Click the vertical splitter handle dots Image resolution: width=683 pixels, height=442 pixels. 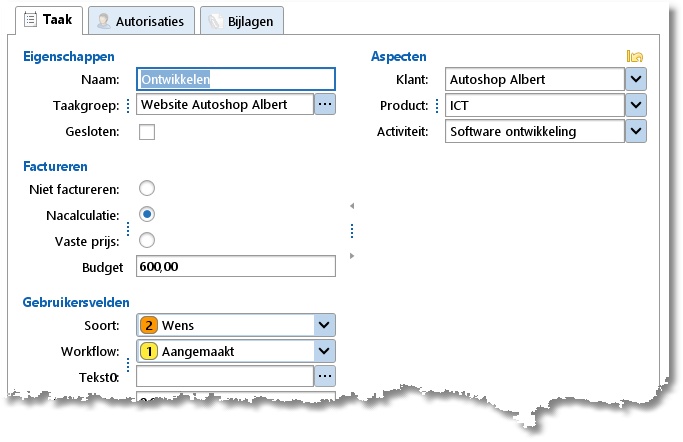(x=351, y=231)
